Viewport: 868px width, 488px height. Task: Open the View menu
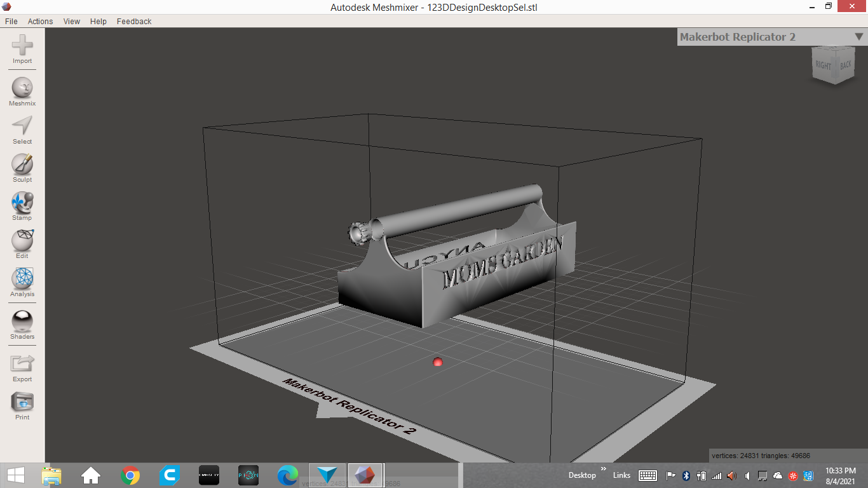(72, 21)
